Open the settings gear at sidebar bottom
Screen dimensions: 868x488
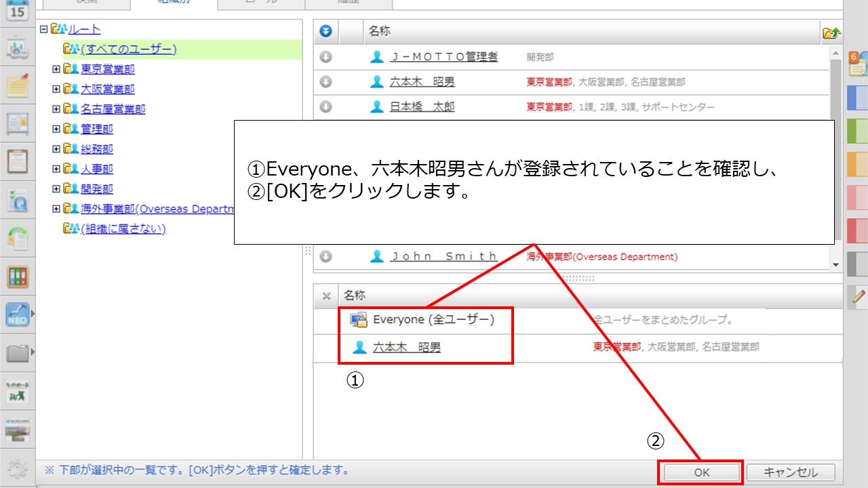point(17,468)
